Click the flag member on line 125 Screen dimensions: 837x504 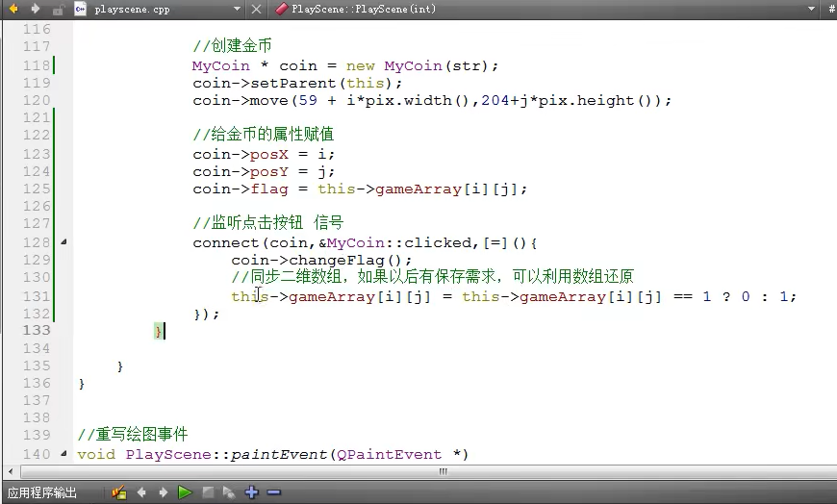click(x=269, y=189)
